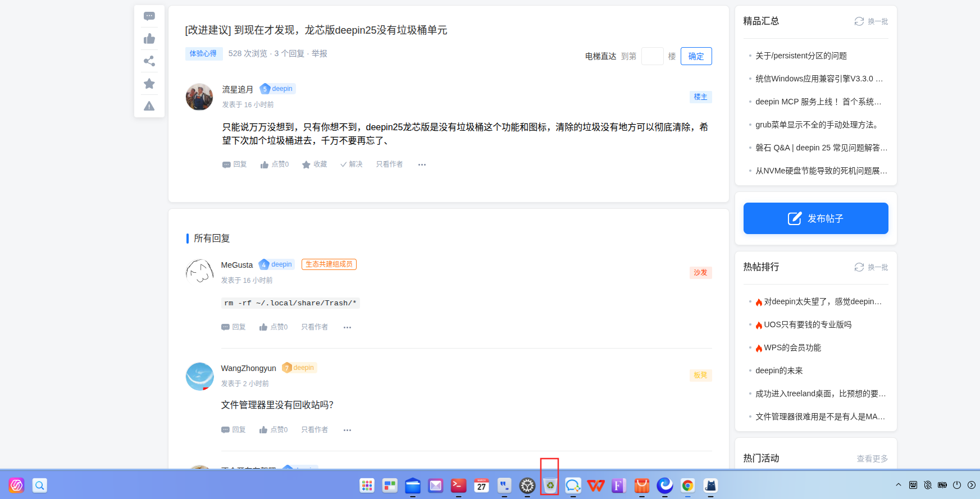Refresh 精品汇总 with 换一批

click(x=872, y=21)
